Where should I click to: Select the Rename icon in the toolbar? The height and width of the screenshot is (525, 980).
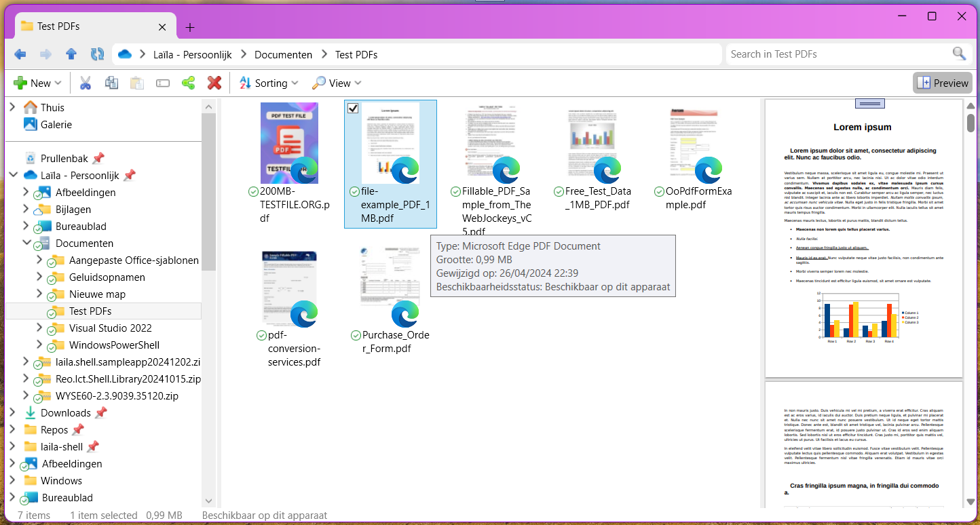click(x=162, y=83)
